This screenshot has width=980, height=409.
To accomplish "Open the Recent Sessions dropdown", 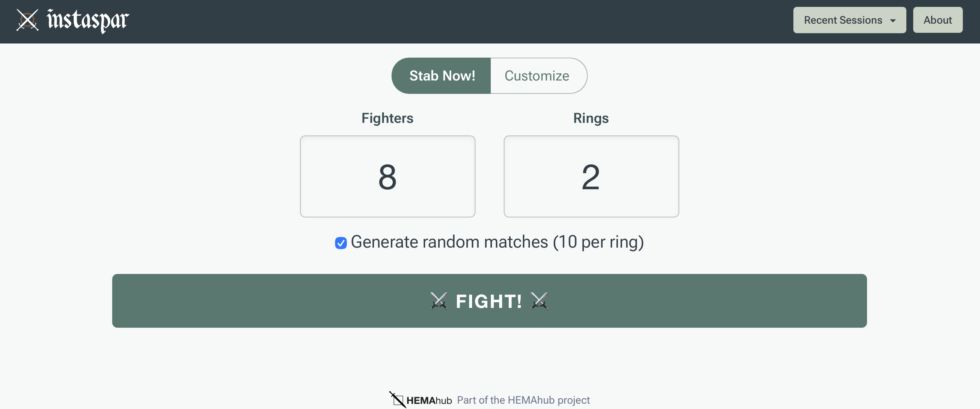I will click(843, 20).
